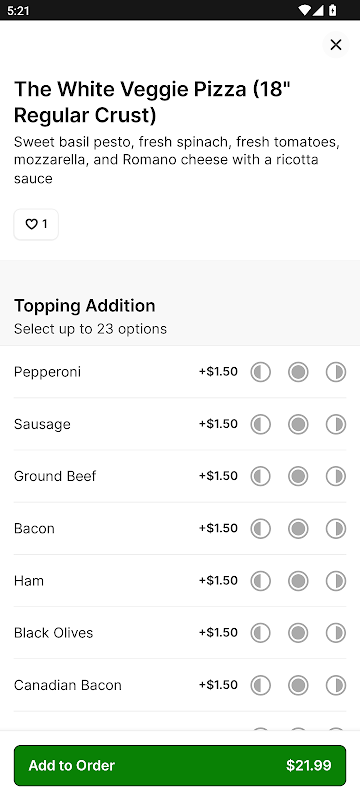Choose left-half Canadian Bacon
The image size is (360, 800).
(260, 685)
